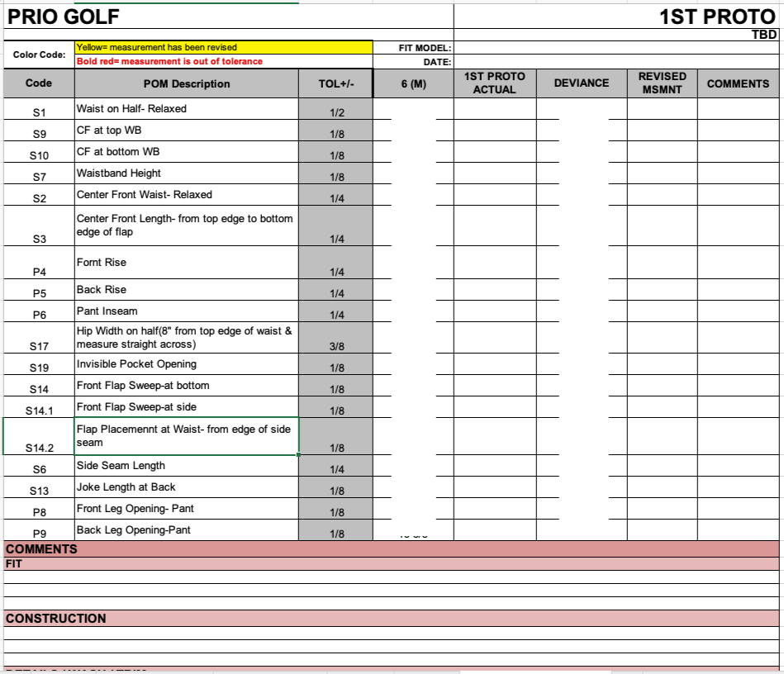This screenshot has height=674, width=784.
Task: Click the empty FIT MODEL value field
Action: click(615, 48)
